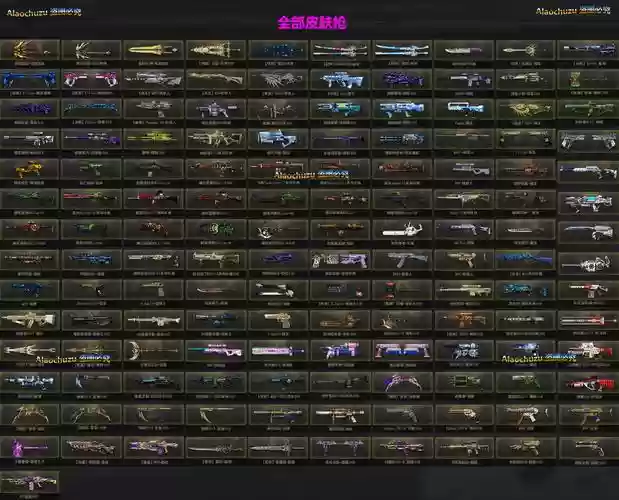Select the twin katanas with blue blades
This screenshot has height=500, width=619.
[402, 50]
